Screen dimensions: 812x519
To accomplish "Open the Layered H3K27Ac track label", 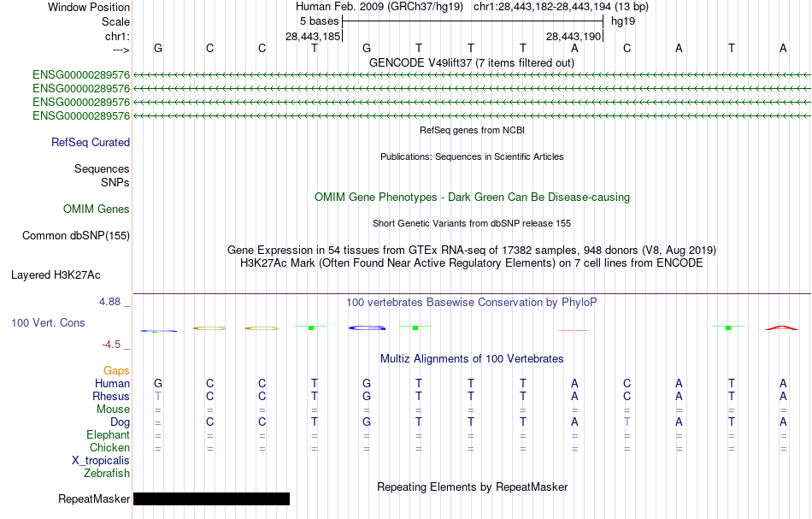I will point(56,275).
